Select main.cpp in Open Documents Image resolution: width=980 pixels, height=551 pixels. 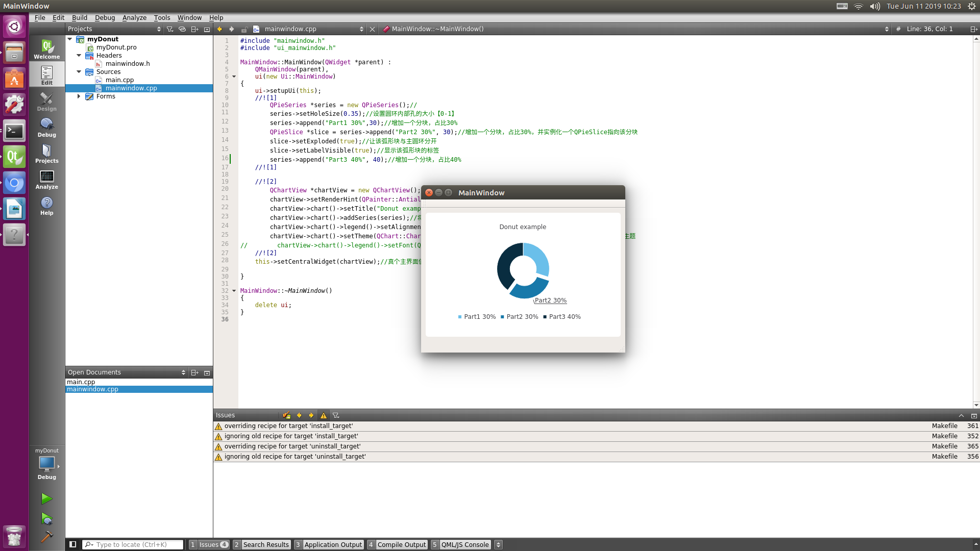click(81, 382)
